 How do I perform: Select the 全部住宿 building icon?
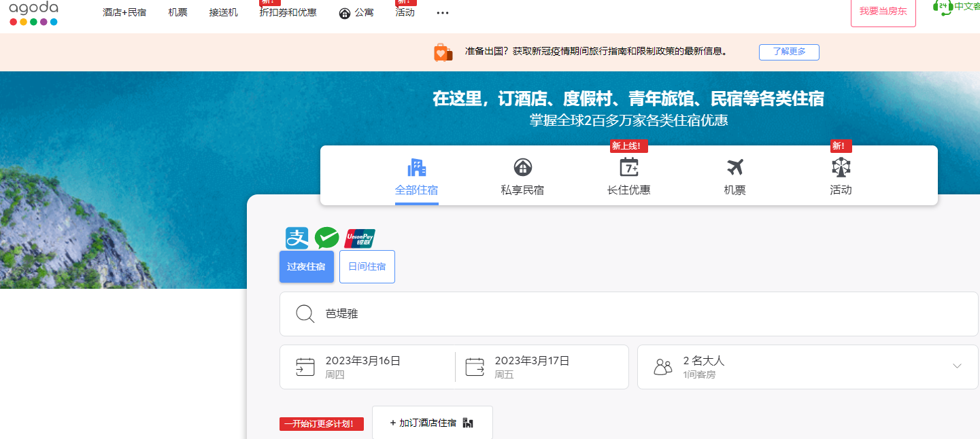pos(416,167)
